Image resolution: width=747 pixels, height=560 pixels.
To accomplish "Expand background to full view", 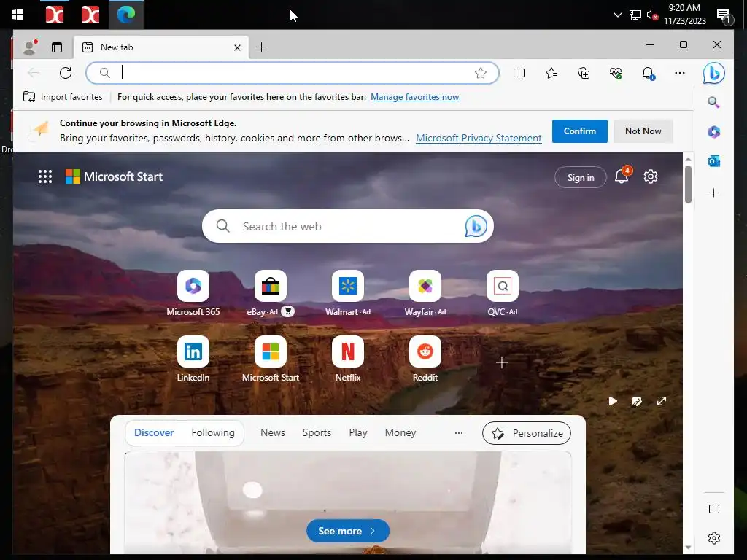I will 661,402.
